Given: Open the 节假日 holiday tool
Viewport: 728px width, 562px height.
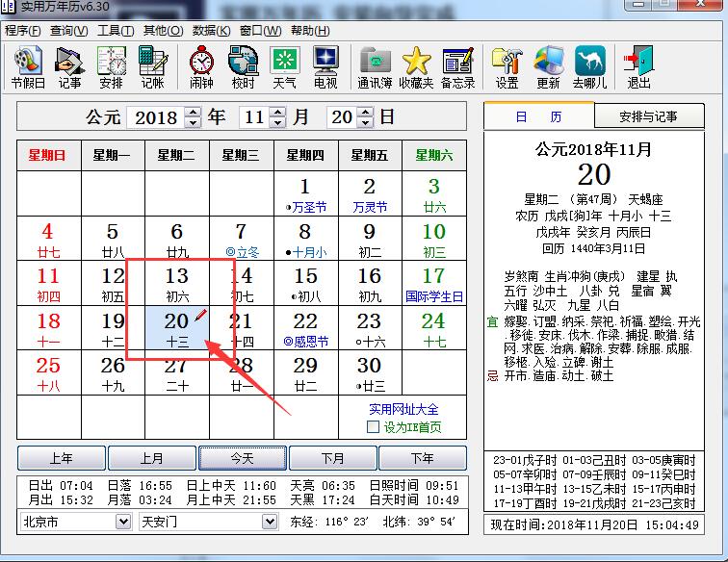Looking at the screenshot, I should click(x=28, y=67).
